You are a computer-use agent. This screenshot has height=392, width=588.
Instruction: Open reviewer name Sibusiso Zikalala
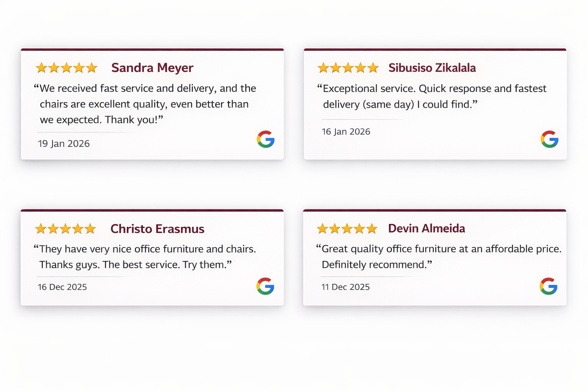point(432,68)
